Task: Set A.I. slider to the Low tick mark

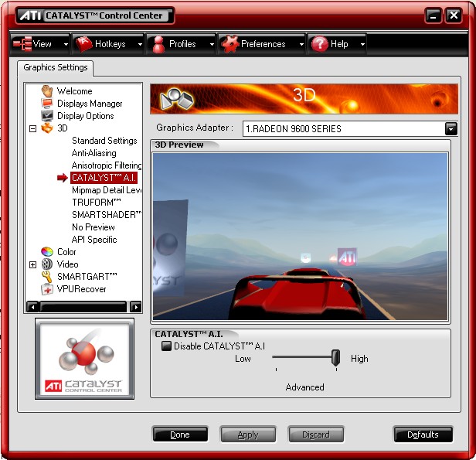Action: (277, 370)
